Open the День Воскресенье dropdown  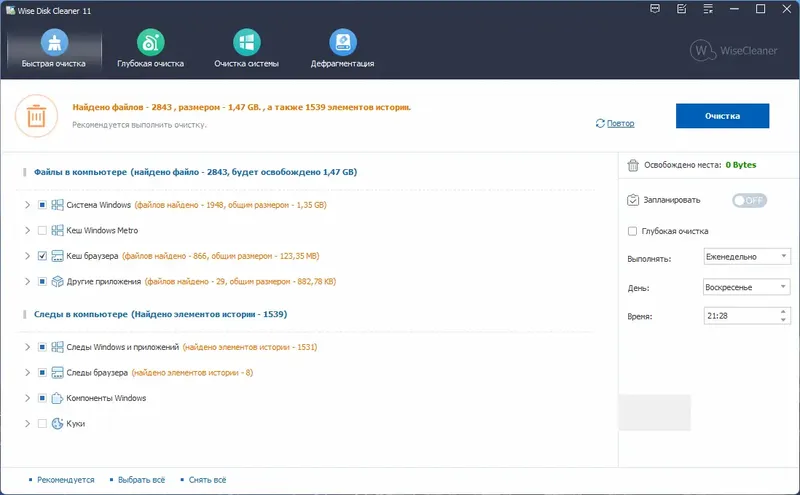click(x=746, y=287)
